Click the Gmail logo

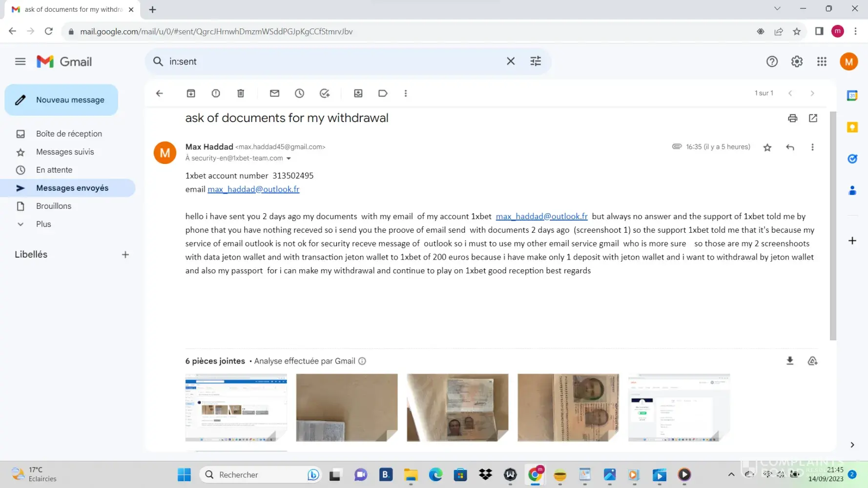(64, 61)
